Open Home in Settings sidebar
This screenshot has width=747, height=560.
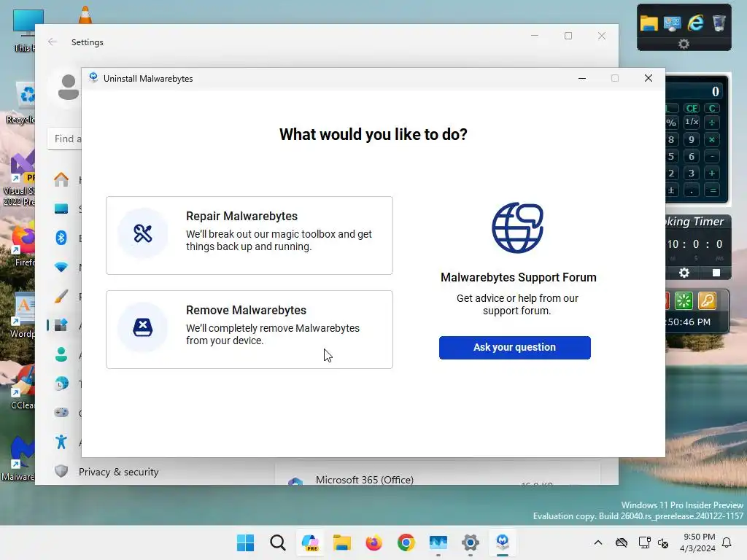[61, 180]
